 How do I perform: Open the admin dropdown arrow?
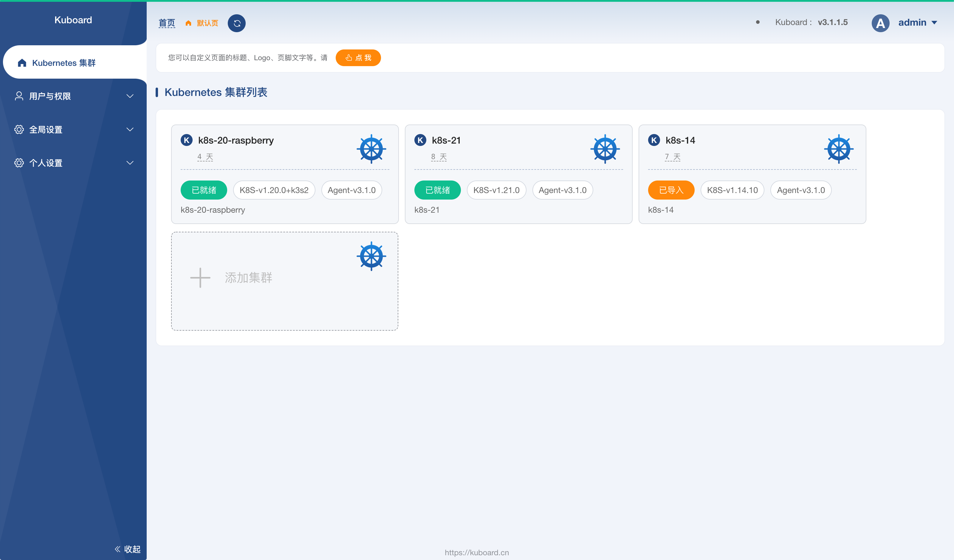click(x=934, y=23)
